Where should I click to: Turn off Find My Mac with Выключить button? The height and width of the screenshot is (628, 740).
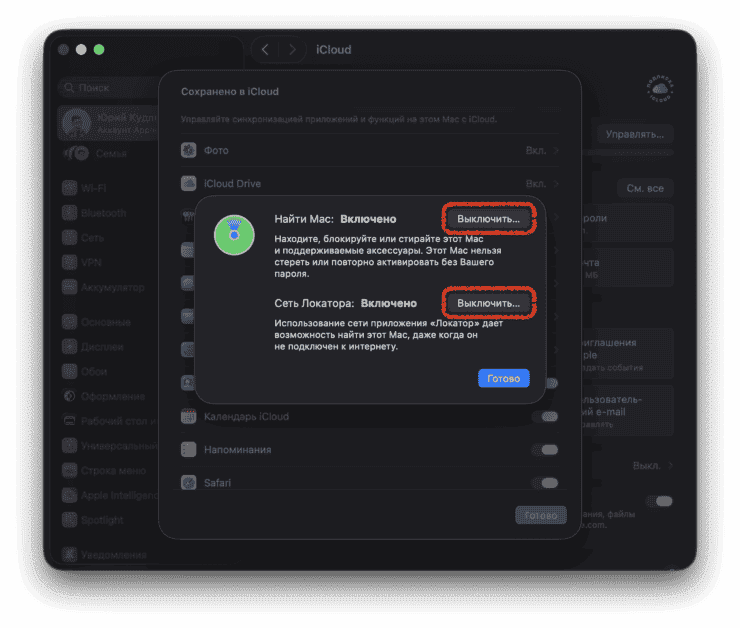pyautogui.click(x=488, y=219)
